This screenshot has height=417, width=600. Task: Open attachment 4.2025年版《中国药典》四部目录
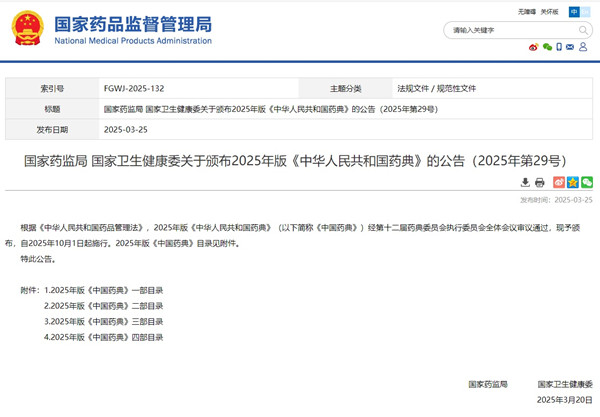click(x=104, y=337)
